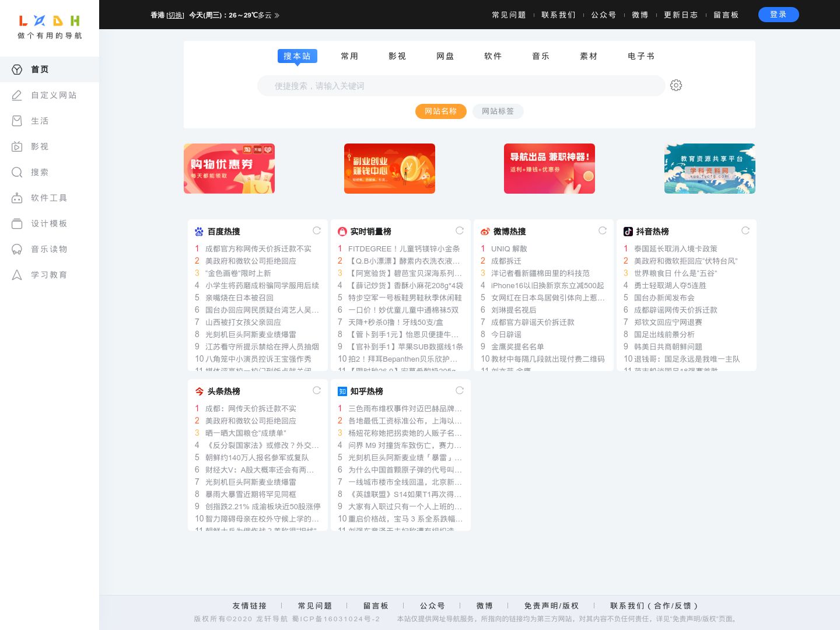Click the Zhihu logo icon
This screenshot has width=840, height=630.
click(x=342, y=391)
